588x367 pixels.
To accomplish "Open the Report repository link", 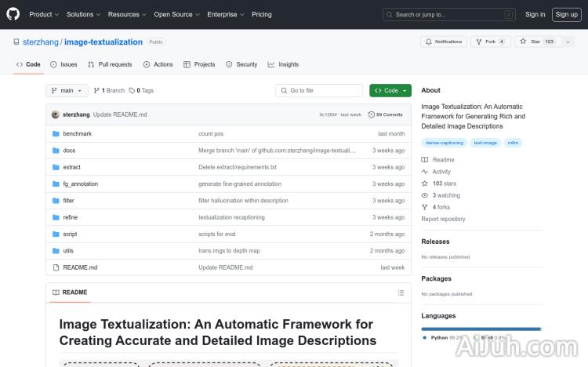I will tap(443, 220).
